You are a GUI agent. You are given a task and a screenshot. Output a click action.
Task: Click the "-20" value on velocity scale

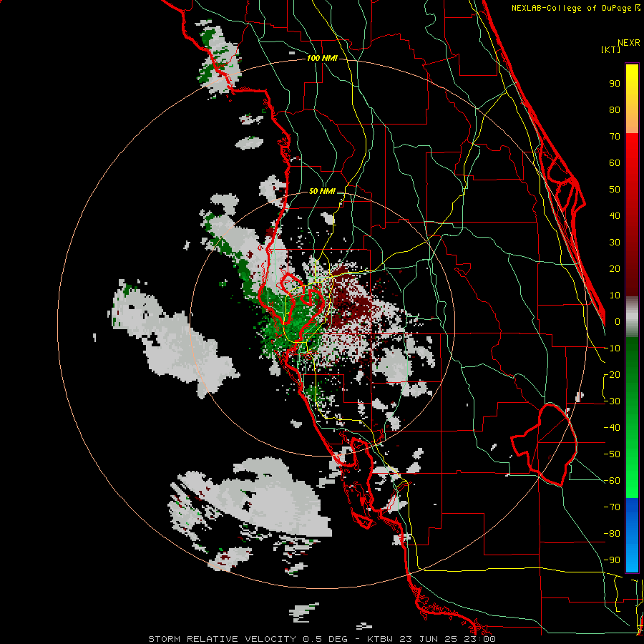[612, 375]
